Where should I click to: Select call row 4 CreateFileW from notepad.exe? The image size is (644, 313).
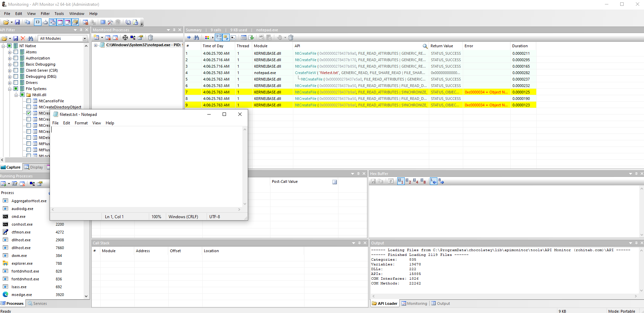coord(360,73)
